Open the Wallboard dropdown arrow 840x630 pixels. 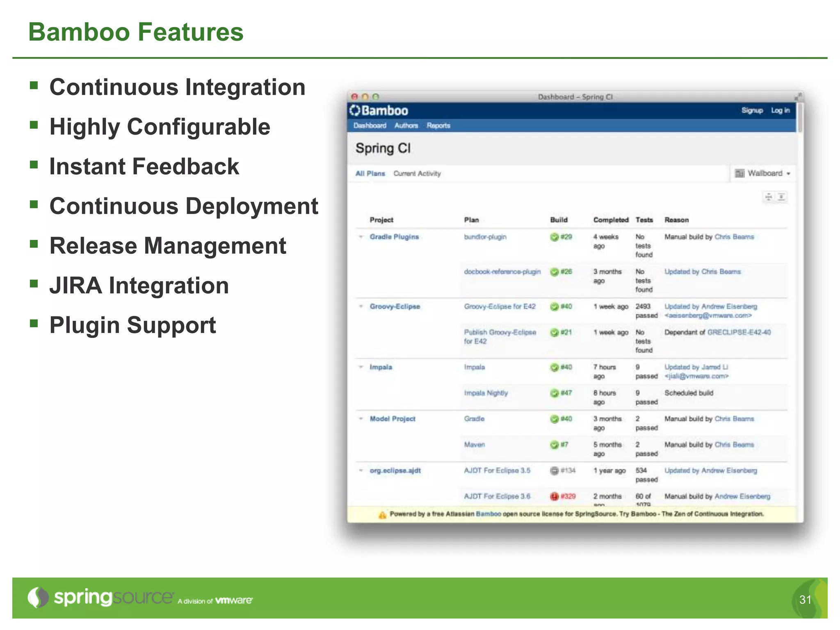point(788,174)
